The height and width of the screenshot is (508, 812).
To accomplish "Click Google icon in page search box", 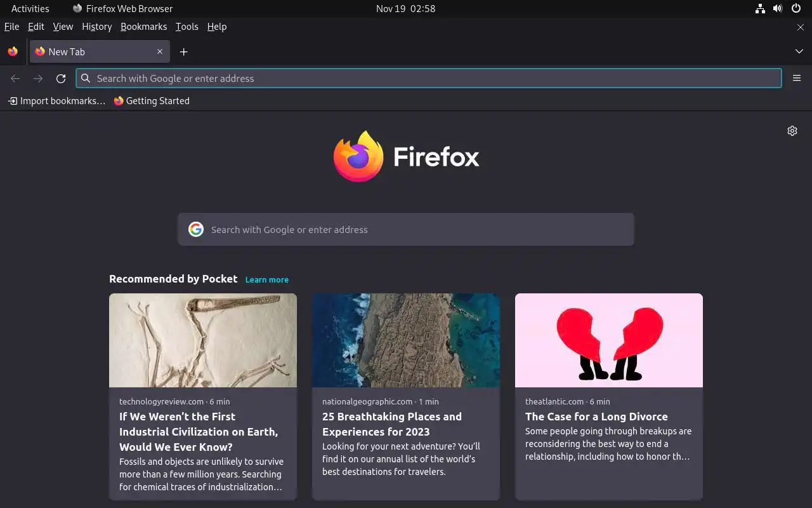I will [x=196, y=229].
